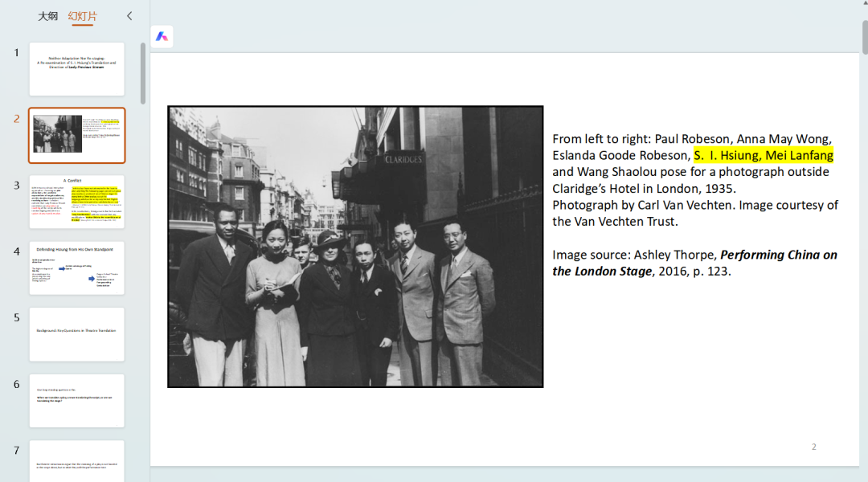Select the 幻灯片 slides tab
Screen dimensions: 868x482
(x=83, y=16)
